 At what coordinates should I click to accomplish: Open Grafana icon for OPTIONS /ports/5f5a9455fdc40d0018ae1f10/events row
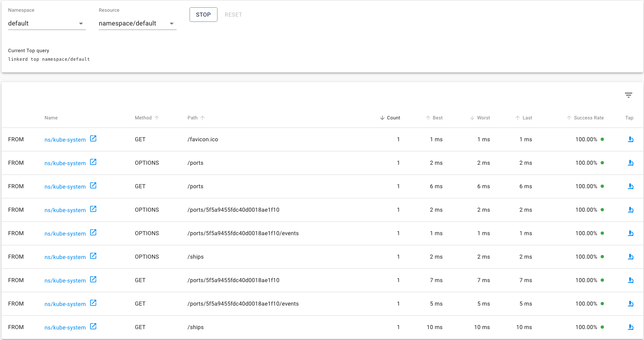(x=93, y=232)
